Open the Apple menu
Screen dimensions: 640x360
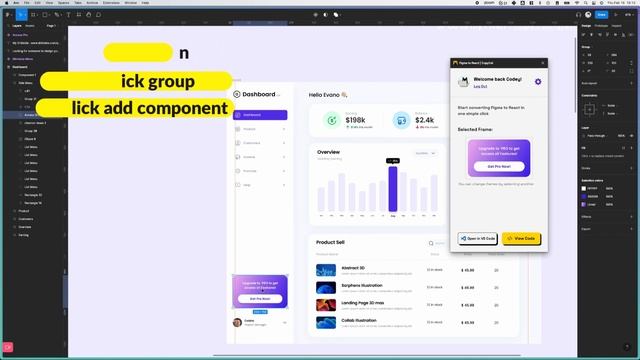point(6,2)
